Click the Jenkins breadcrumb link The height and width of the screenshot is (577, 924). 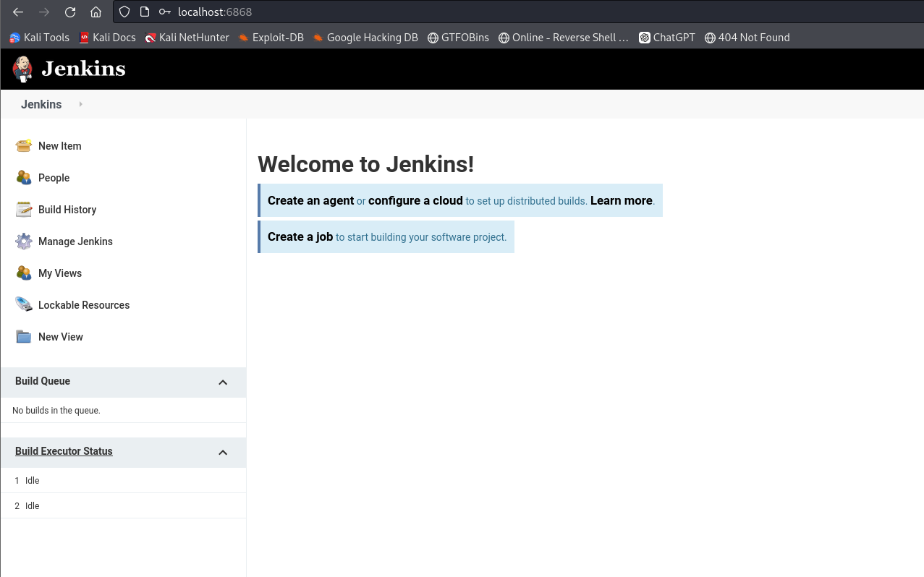click(x=41, y=104)
